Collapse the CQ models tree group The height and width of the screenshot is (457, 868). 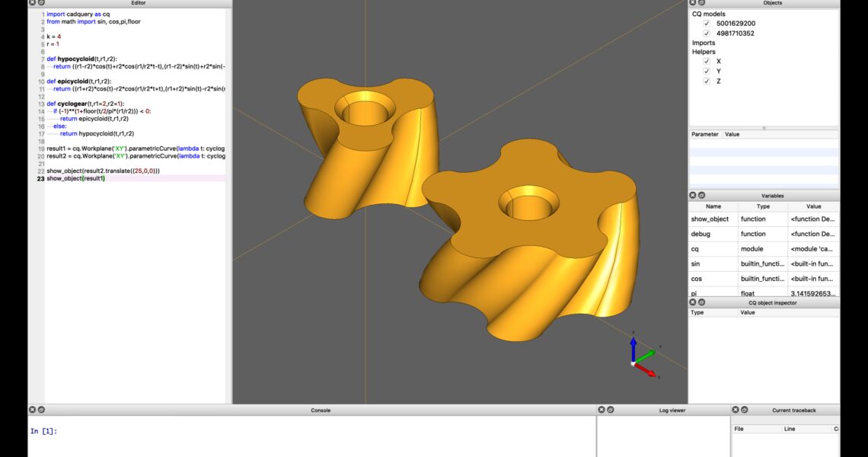click(x=708, y=14)
